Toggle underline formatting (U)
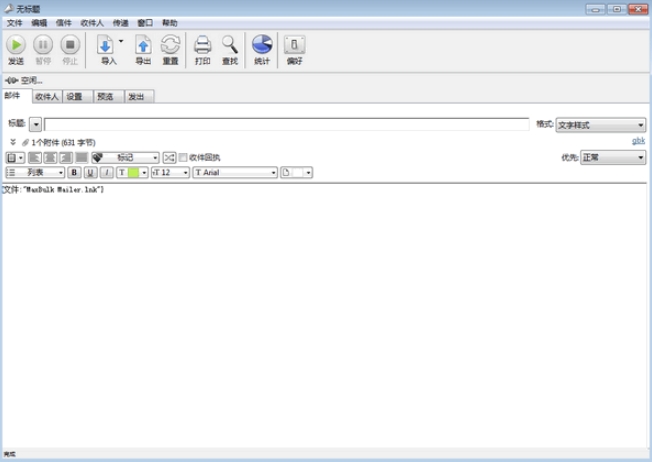The height and width of the screenshot is (462, 652). [x=90, y=172]
